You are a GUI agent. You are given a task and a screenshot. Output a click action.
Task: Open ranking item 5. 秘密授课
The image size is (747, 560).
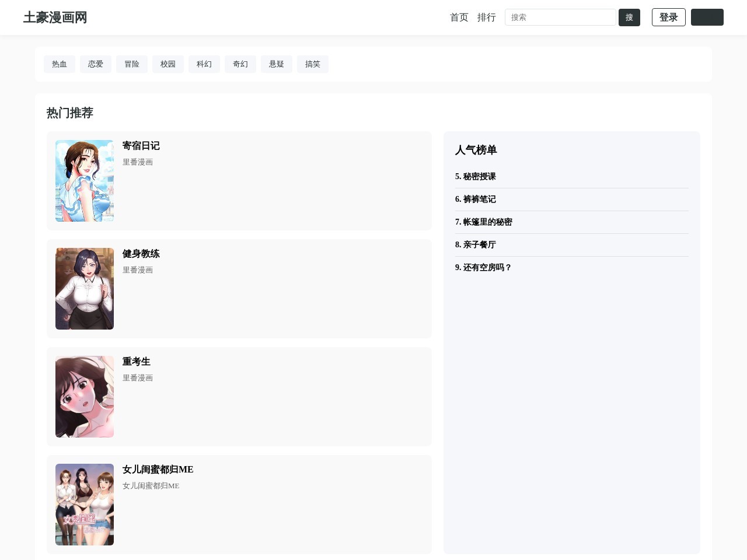pyautogui.click(x=476, y=176)
